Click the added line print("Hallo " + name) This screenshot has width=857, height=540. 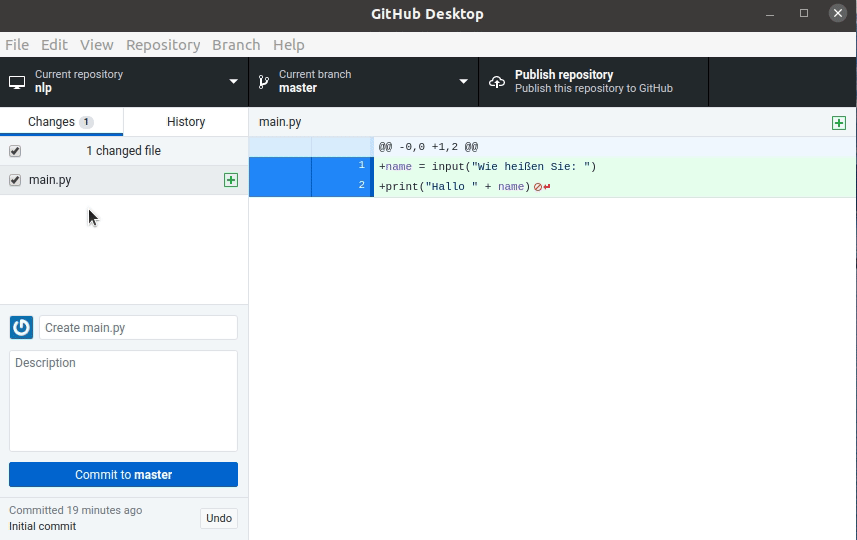[455, 187]
